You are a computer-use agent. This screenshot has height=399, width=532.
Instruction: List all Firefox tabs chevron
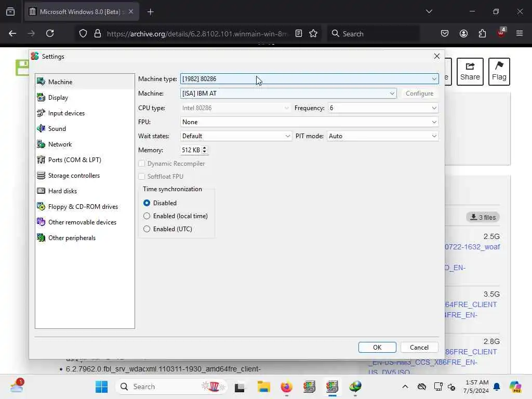pos(429,11)
